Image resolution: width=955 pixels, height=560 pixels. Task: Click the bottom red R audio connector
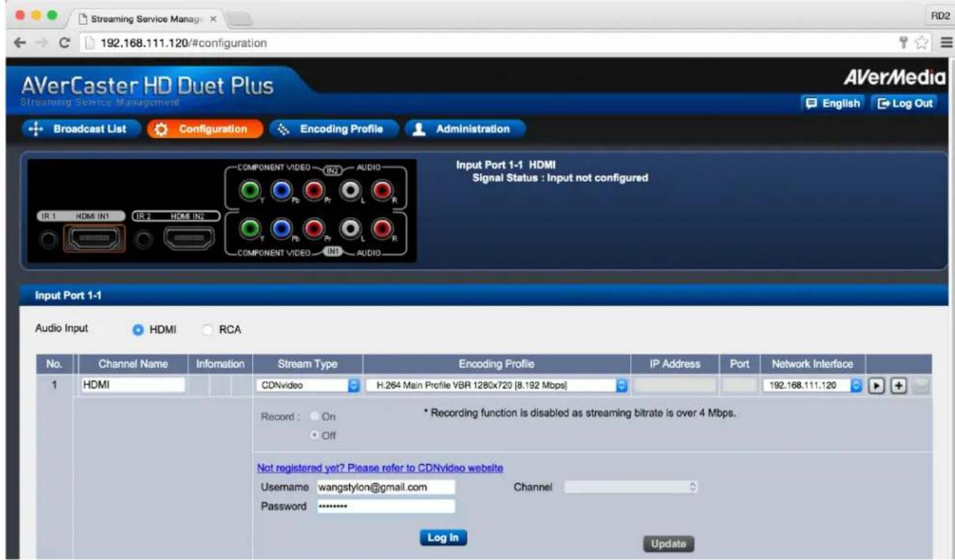point(382,229)
